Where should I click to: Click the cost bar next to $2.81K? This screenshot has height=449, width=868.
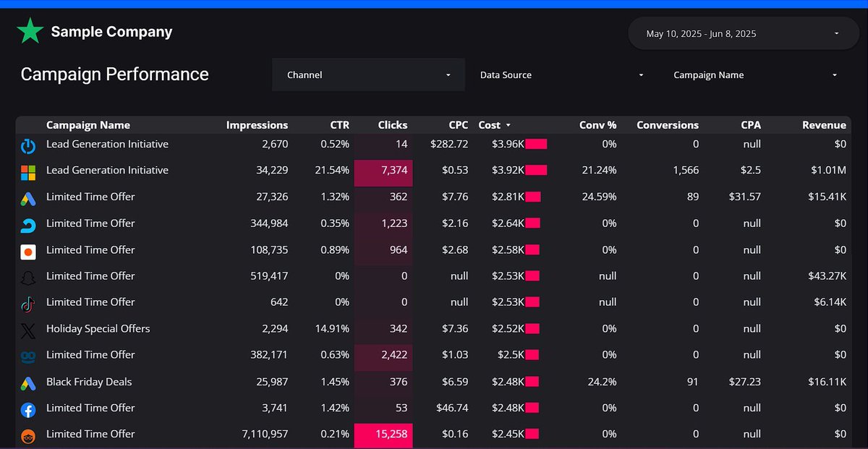[x=533, y=197]
